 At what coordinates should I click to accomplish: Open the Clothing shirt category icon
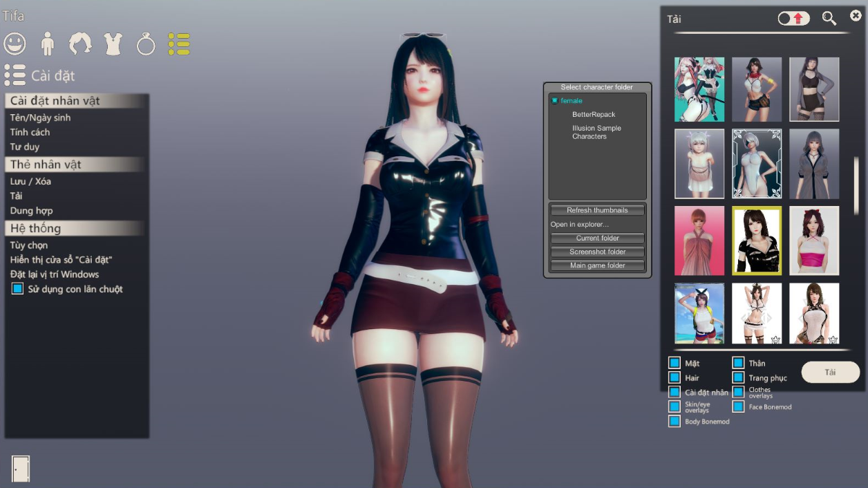[x=113, y=44]
